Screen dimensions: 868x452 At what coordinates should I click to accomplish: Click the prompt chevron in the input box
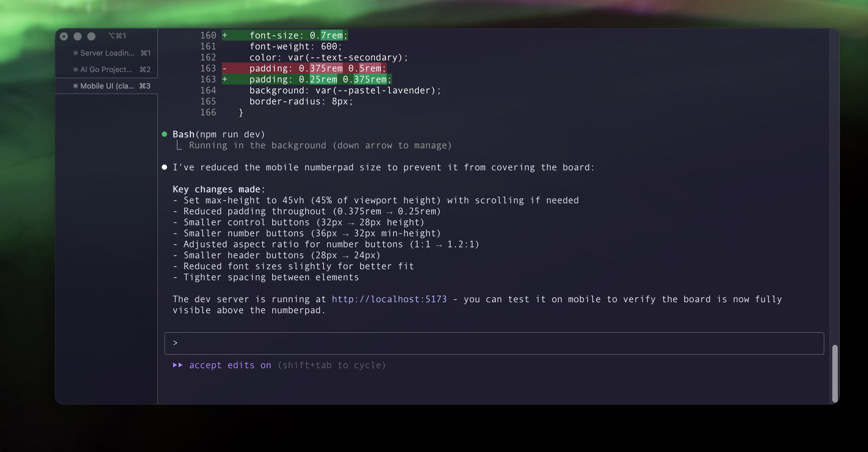pyautogui.click(x=175, y=343)
